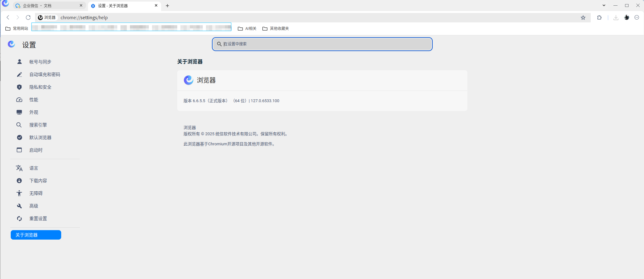The image size is (644, 279).
Task: Close the 企业微信 文档 tab
Action: (x=81, y=5)
